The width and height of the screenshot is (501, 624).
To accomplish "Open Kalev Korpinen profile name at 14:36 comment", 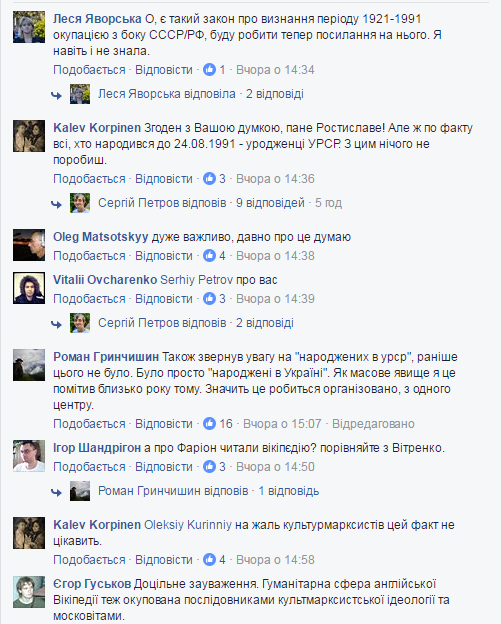I will click(x=97, y=128).
